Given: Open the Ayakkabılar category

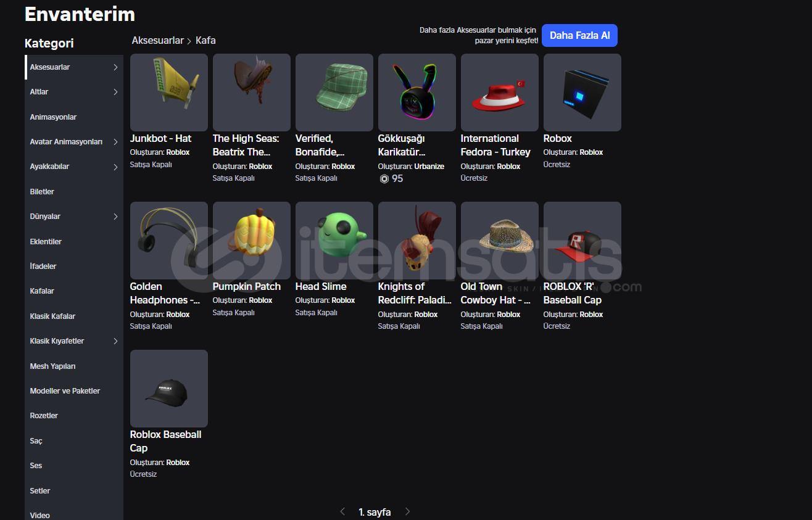Looking at the screenshot, I should pyautogui.click(x=74, y=167).
